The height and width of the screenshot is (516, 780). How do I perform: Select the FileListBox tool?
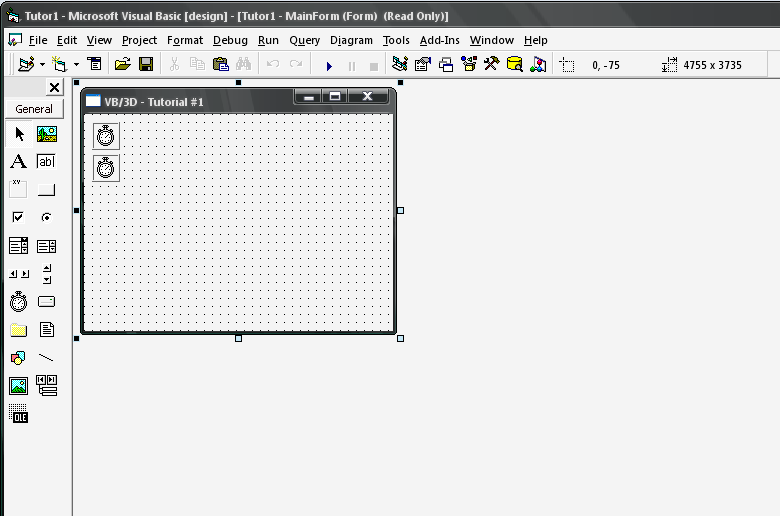click(x=47, y=329)
